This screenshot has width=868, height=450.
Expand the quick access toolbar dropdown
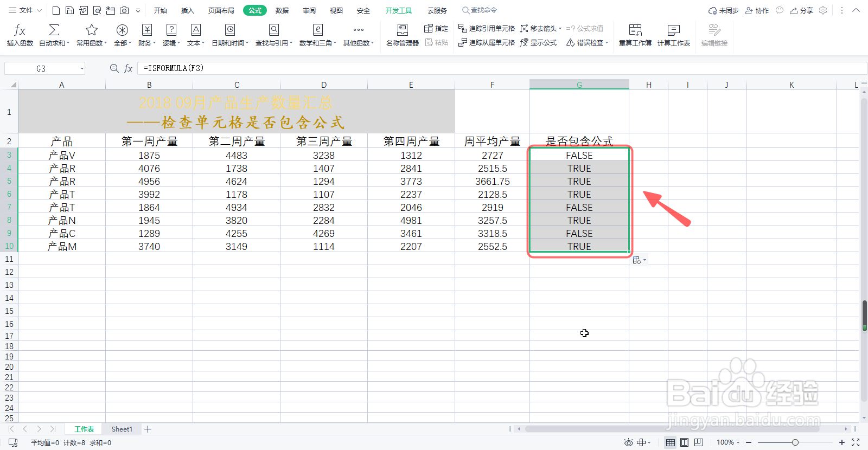(x=138, y=10)
